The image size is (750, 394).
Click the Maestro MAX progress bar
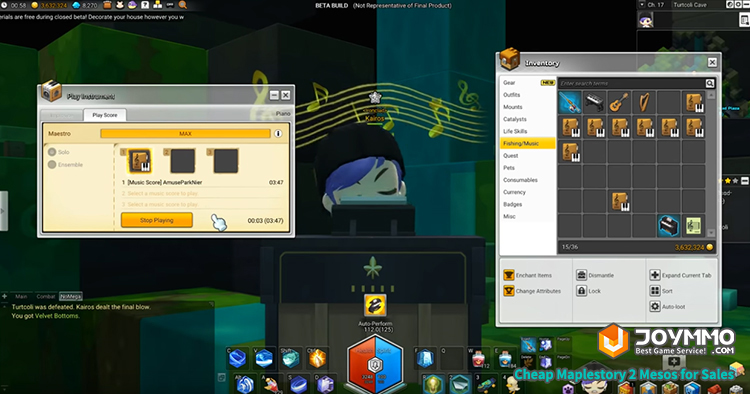pyautogui.click(x=186, y=133)
